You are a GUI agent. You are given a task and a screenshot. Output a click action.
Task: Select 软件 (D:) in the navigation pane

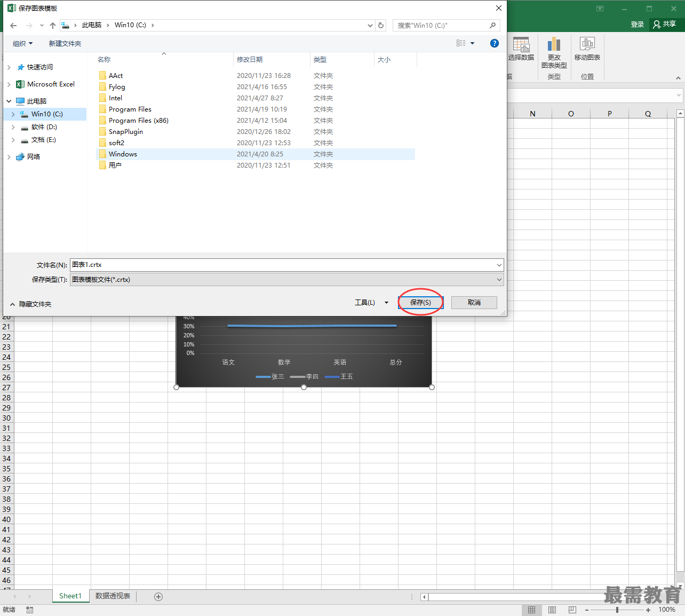coord(44,127)
